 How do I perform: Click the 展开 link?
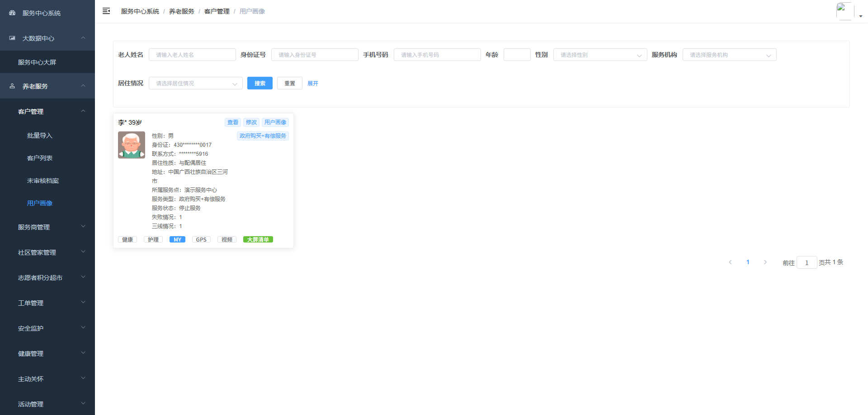[x=313, y=83]
